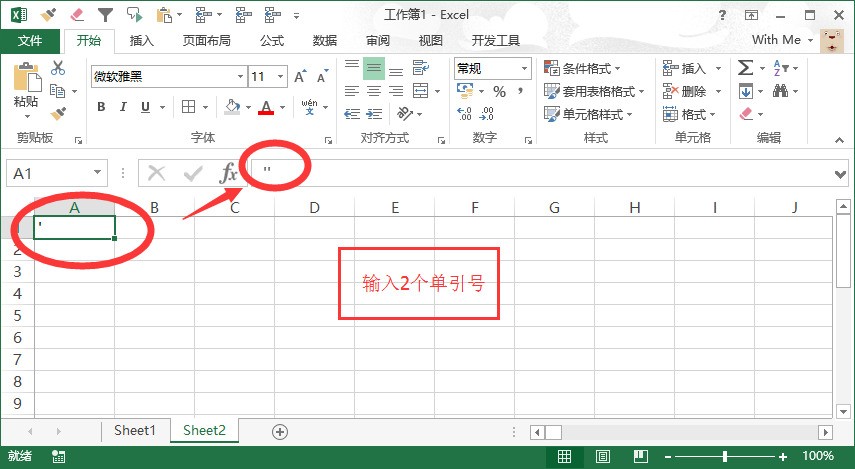Align text left
The width and height of the screenshot is (855, 469).
tap(352, 91)
